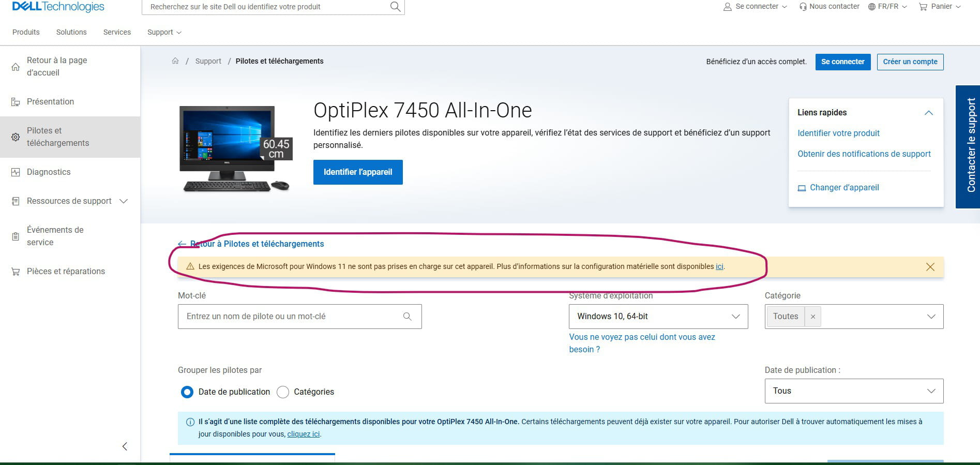980x465 pixels.
Task: Open the Produits menu
Action: pyautogui.click(x=26, y=32)
